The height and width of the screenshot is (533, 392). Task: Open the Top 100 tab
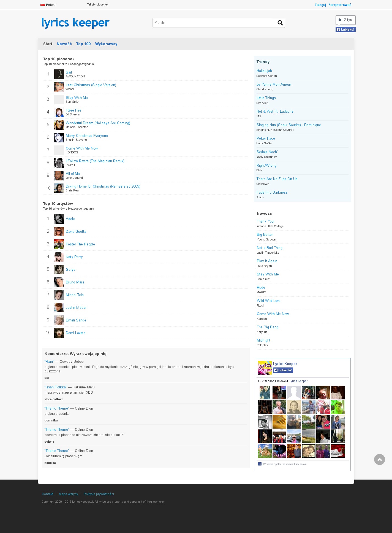click(x=83, y=44)
